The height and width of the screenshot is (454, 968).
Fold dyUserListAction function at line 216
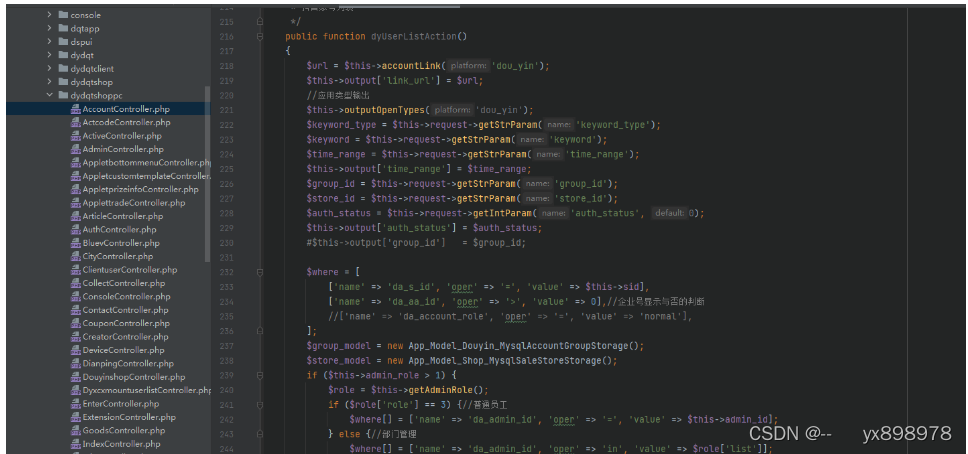pyautogui.click(x=260, y=36)
